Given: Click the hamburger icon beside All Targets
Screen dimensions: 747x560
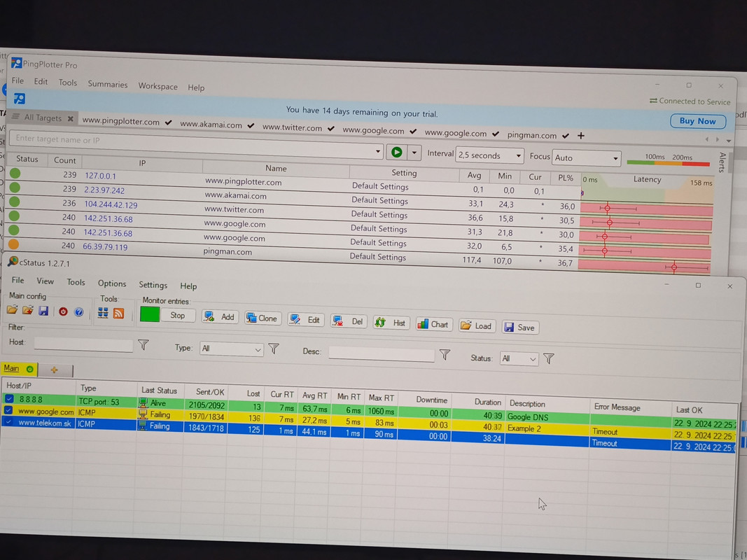Looking at the screenshot, I should (15, 117).
